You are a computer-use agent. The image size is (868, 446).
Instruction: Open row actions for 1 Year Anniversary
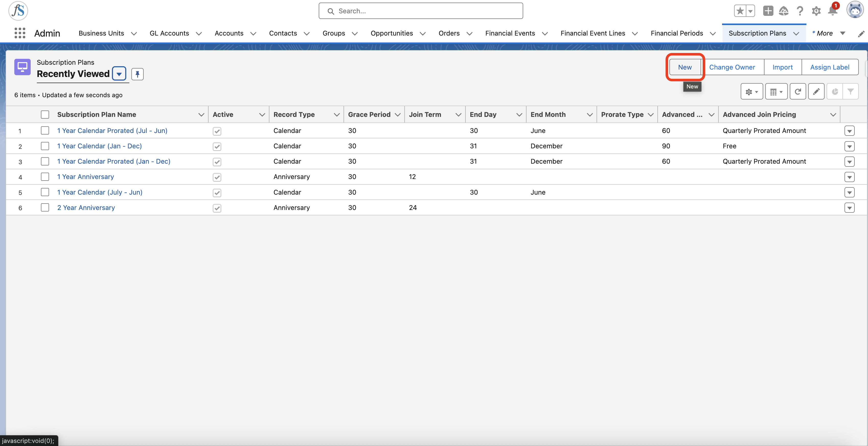849,177
